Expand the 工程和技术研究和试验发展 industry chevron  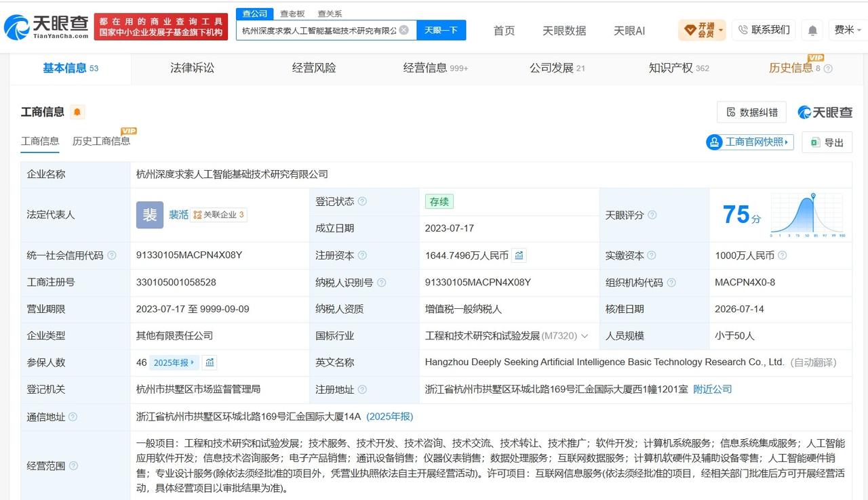(585, 336)
